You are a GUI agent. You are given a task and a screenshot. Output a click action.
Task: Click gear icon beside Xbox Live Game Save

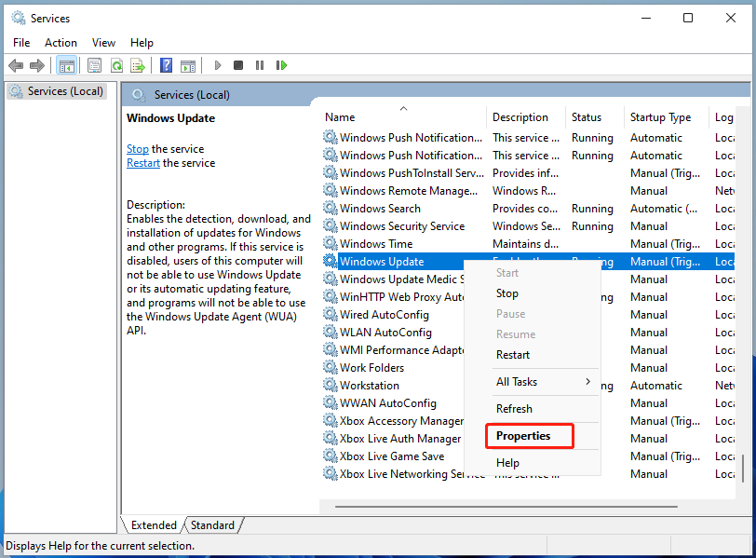point(331,456)
